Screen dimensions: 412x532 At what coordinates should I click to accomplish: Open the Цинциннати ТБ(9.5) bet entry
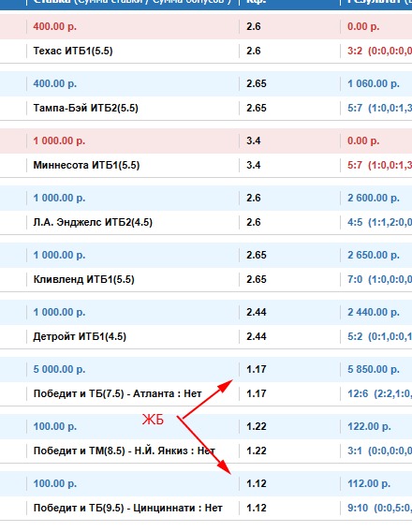tap(128, 508)
